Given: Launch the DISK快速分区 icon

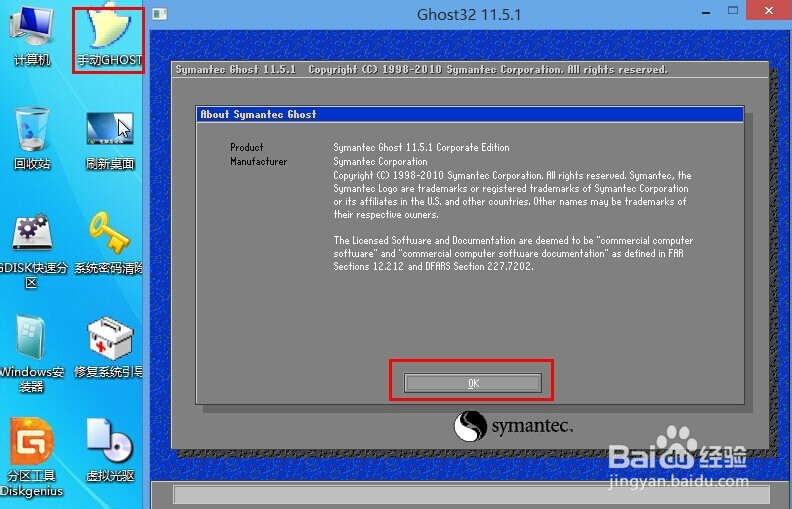Looking at the screenshot, I should [x=32, y=250].
